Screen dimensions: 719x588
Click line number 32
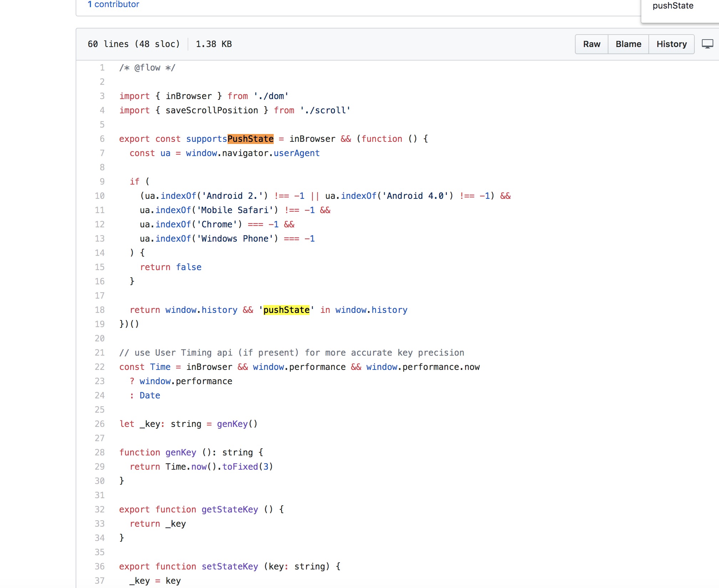100,509
